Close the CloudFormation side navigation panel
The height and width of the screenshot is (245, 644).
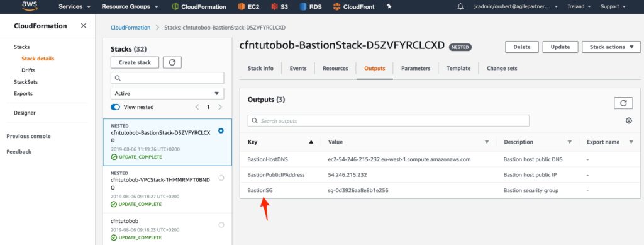84,26
